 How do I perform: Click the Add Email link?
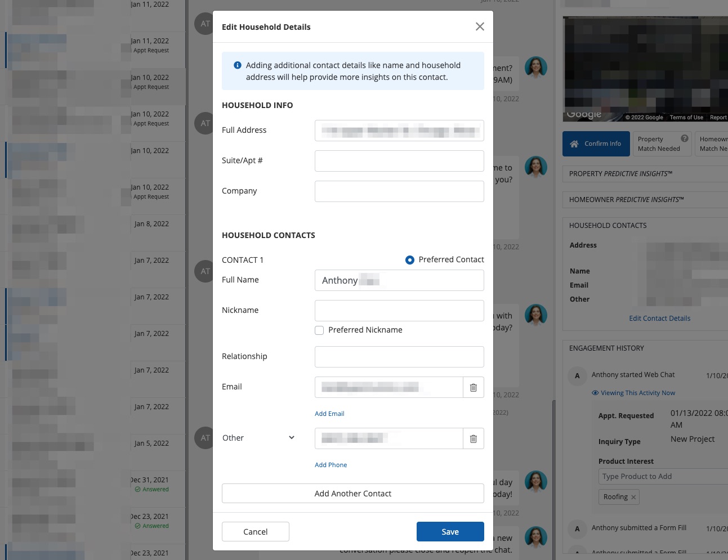pos(329,414)
